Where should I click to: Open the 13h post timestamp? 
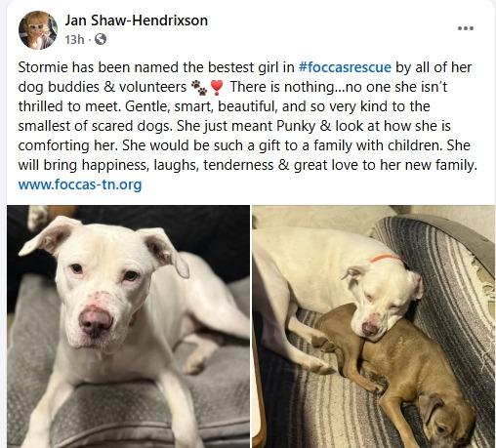click(x=74, y=40)
